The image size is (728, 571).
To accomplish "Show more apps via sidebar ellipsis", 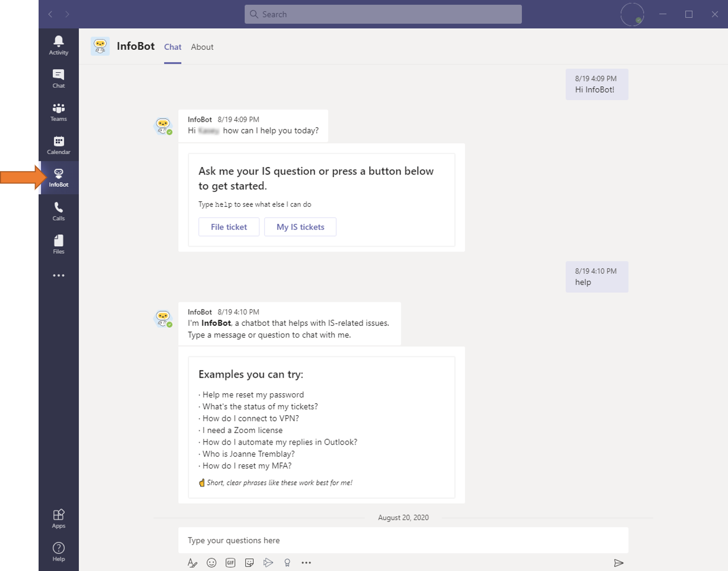I will [58, 276].
